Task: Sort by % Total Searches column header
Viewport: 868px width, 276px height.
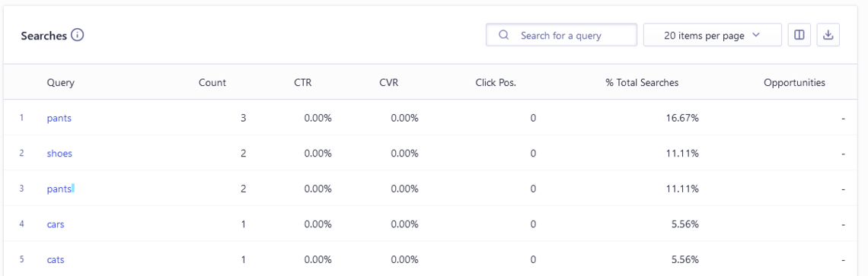Action: [x=642, y=82]
